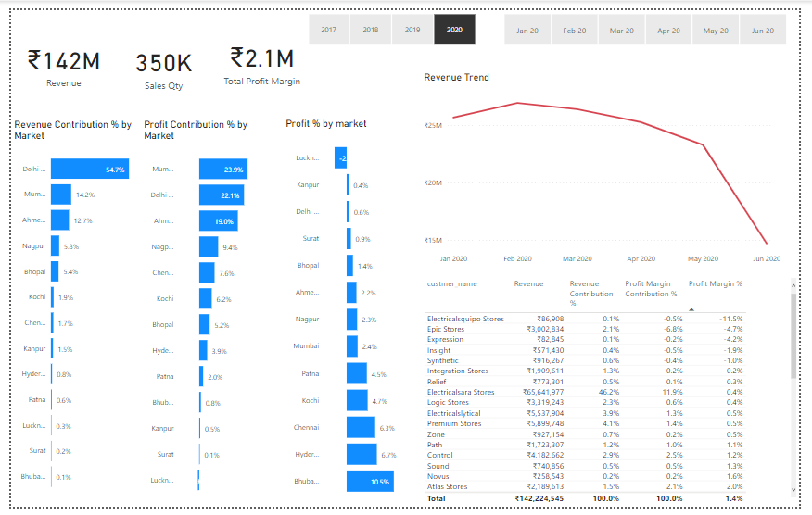Sort by Profit Margin Contribution % header

click(651, 288)
